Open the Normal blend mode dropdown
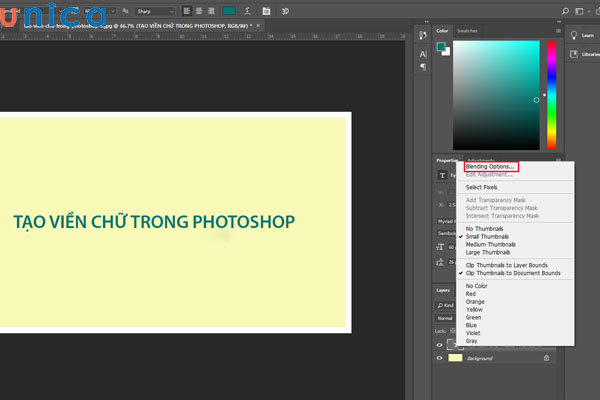Image resolution: width=600 pixels, height=400 pixels. (x=446, y=318)
